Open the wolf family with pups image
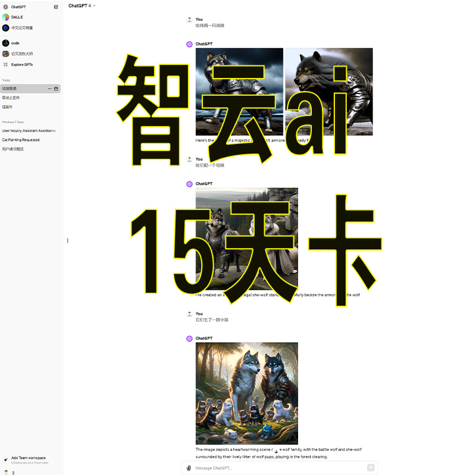 click(247, 393)
